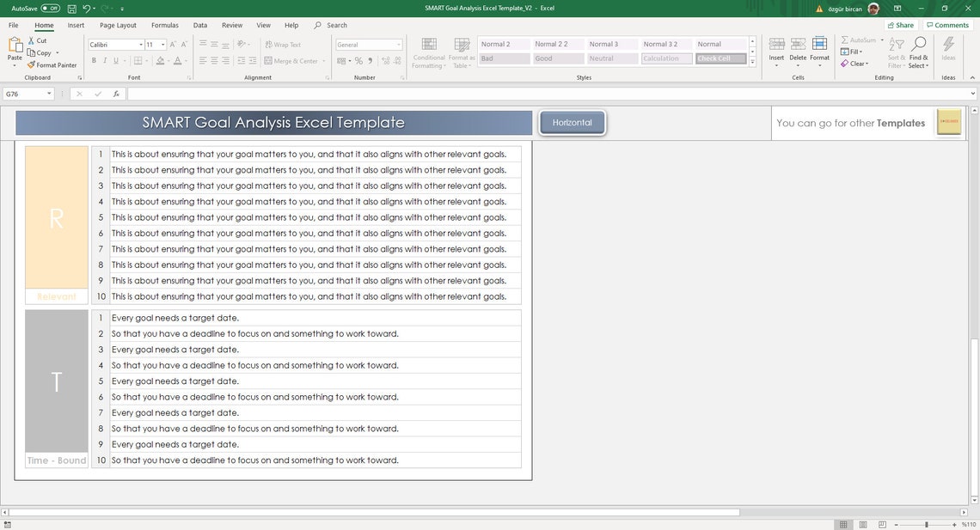Apply Conditional Formatting
The image size is (980, 530).
[x=428, y=52]
